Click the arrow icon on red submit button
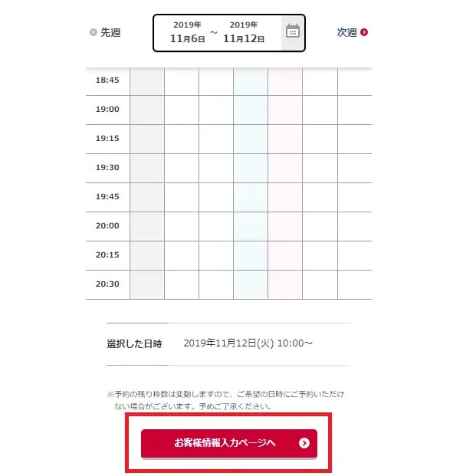Image resolution: width=476 pixels, height=476 pixels. (x=304, y=443)
